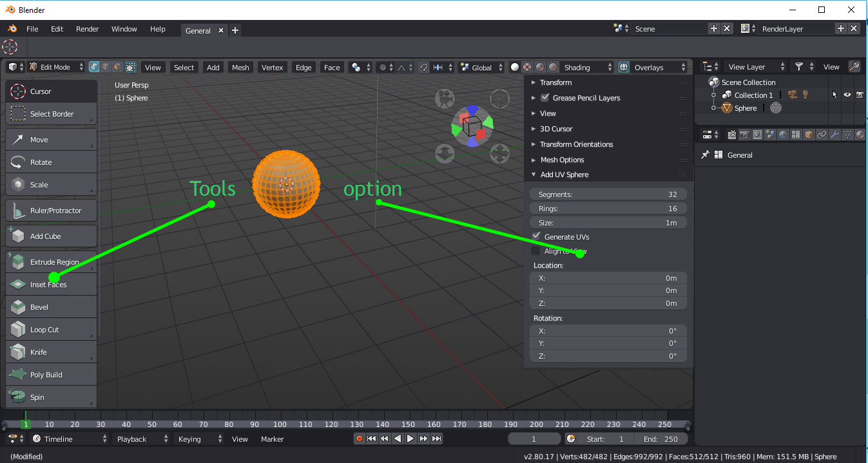Adjust the Rings value slider
Viewport: 868px width, 463px height.
(x=608, y=208)
